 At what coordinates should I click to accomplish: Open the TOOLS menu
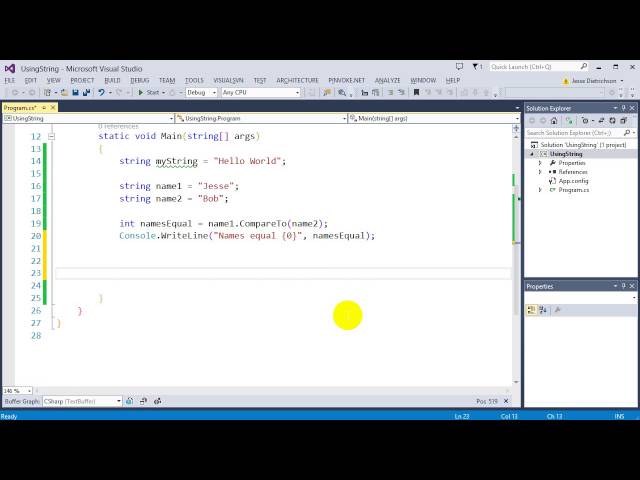194,80
